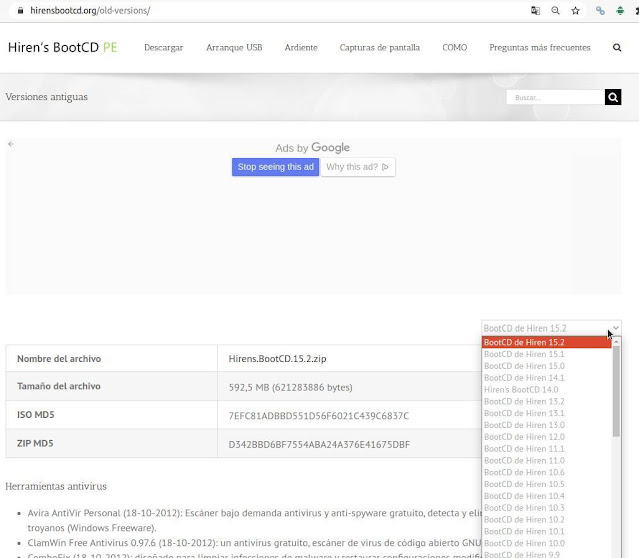Select BootCD de Hiren 10.0 option

point(546,543)
